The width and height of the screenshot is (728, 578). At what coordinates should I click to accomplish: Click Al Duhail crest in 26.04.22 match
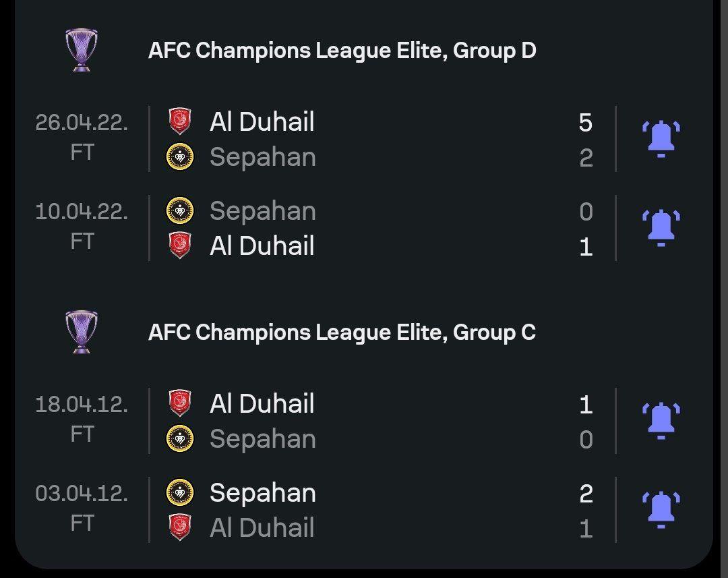click(x=180, y=121)
